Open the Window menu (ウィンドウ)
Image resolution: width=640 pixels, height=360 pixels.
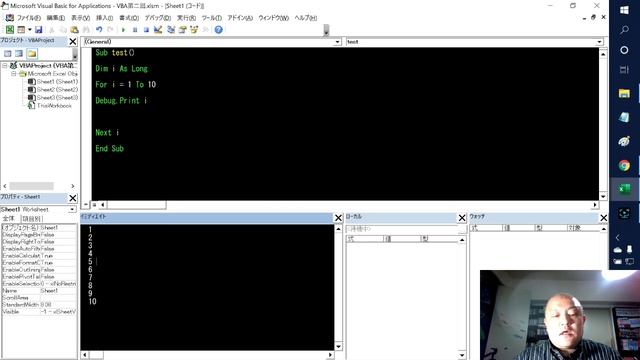[273, 18]
